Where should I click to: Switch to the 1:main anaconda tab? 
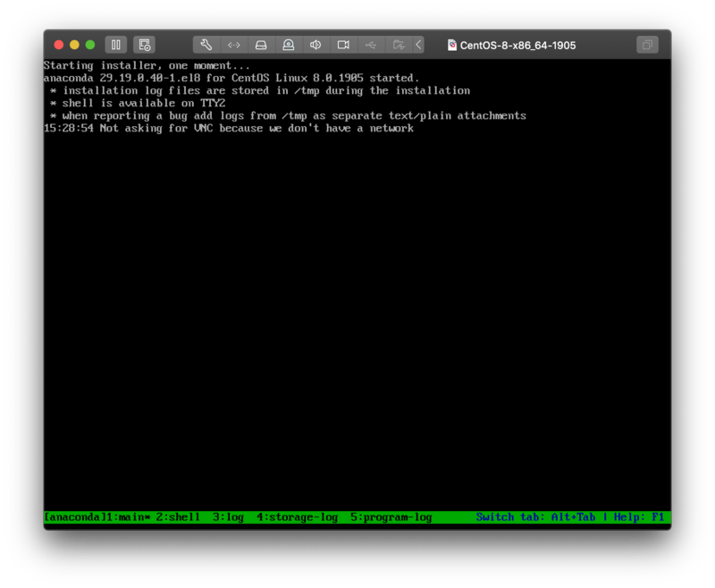coord(128,517)
